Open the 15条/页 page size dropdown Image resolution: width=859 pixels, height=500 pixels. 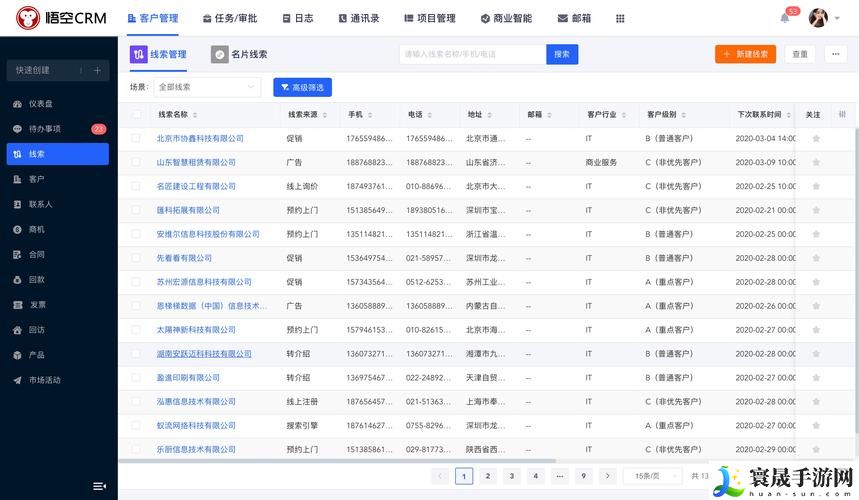coord(652,476)
